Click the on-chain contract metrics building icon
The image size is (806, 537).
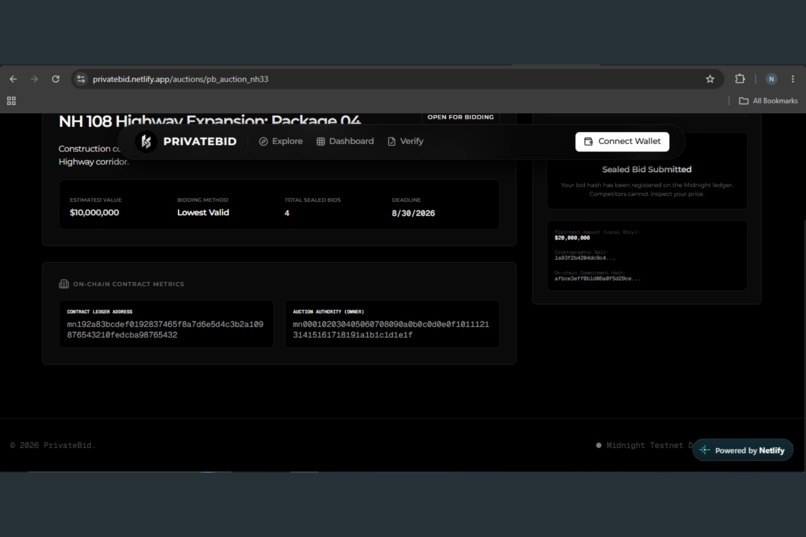point(64,284)
